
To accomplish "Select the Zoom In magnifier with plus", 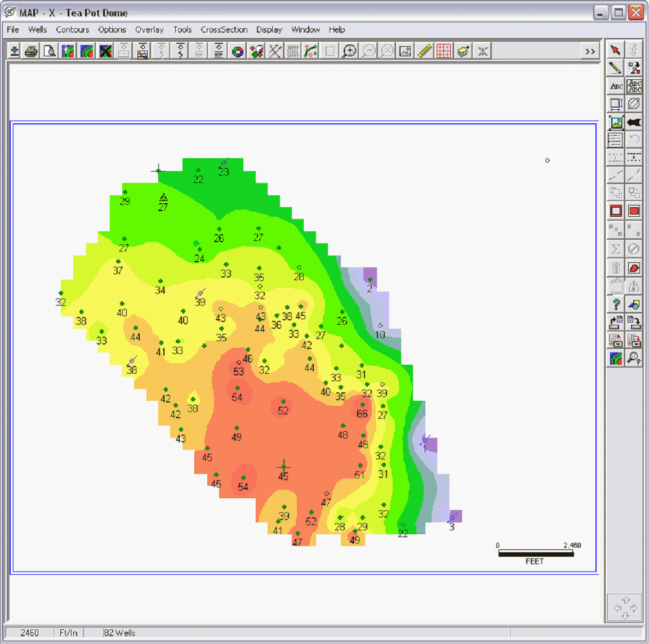I will [349, 51].
